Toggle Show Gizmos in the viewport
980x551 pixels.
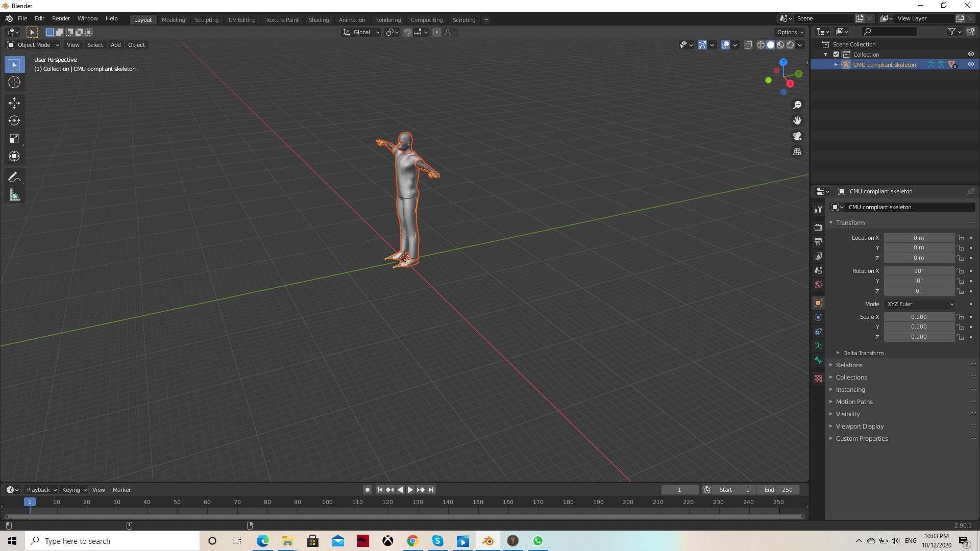point(702,45)
